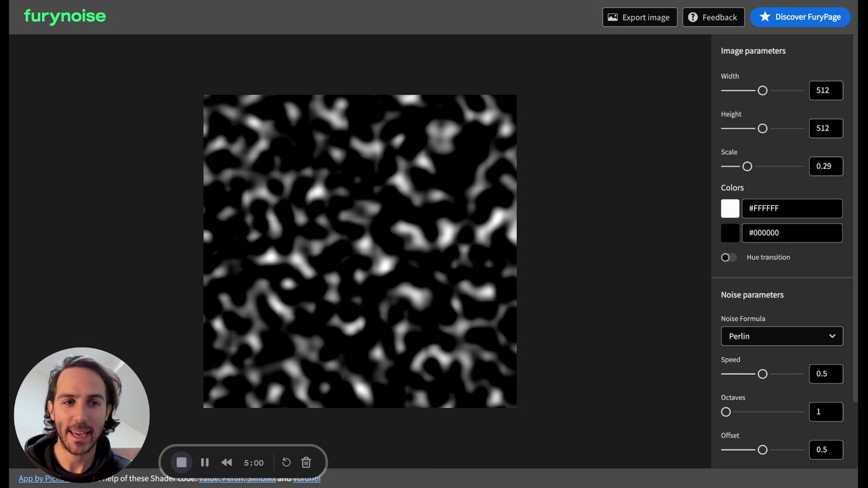Viewport: 868px width, 488px height.
Task: Click the picture icon in Export image
Action: [612, 17]
